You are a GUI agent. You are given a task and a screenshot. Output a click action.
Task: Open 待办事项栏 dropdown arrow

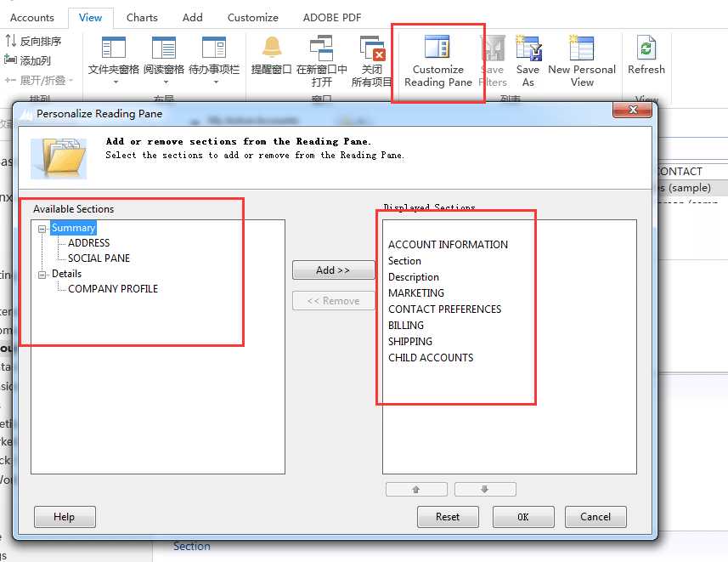216,82
